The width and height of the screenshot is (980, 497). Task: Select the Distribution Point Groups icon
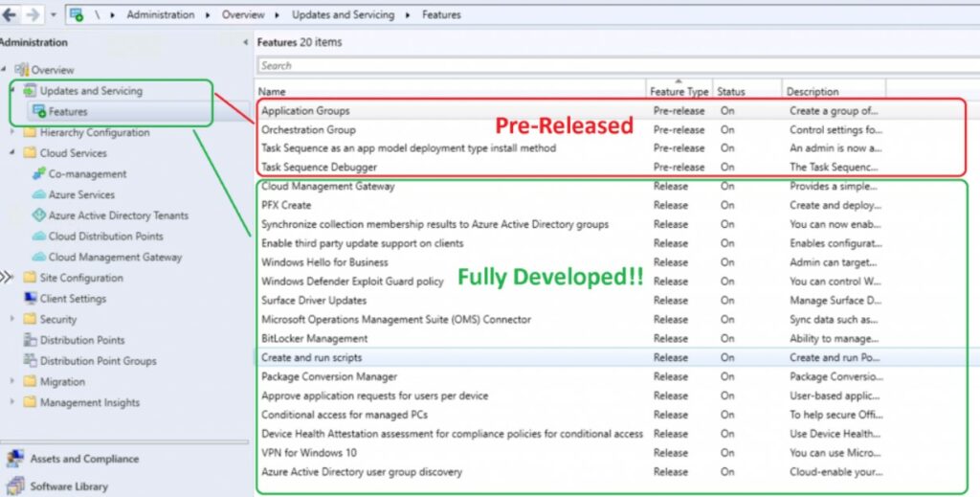point(30,360)
